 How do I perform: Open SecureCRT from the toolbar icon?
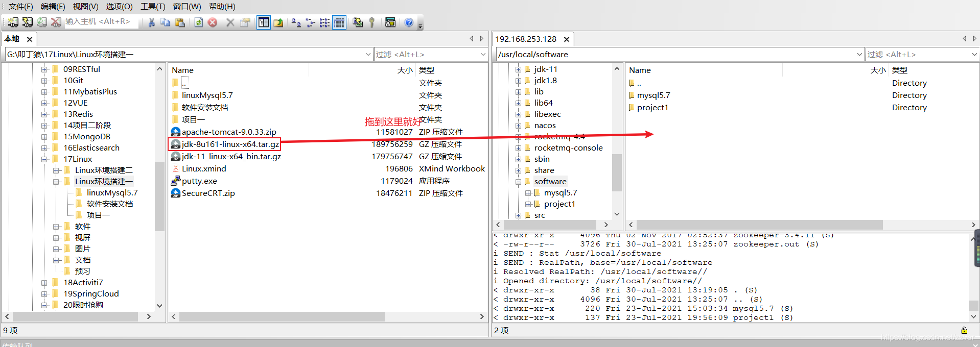click(390, 22)
